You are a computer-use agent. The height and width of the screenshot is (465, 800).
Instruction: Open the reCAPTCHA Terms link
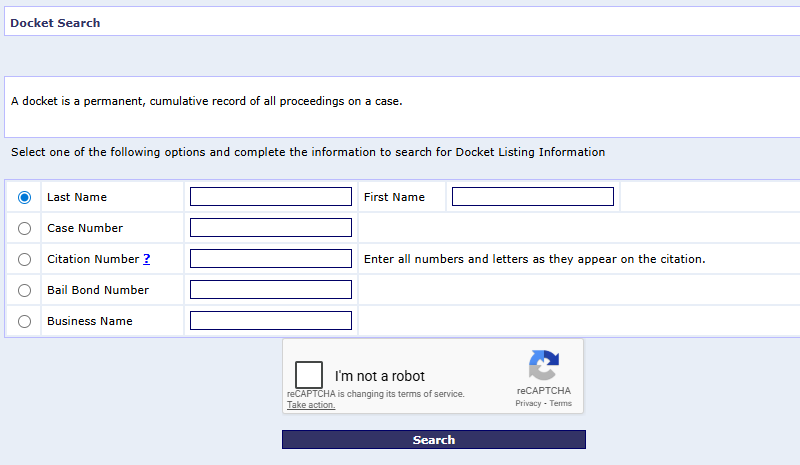[560, 403]
